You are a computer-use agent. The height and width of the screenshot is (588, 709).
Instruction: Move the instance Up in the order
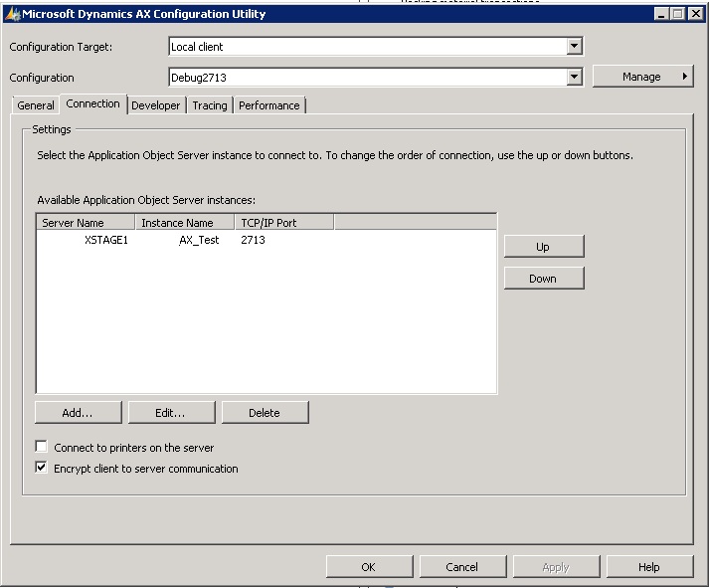pyautogui.click(x=544, y=247)
